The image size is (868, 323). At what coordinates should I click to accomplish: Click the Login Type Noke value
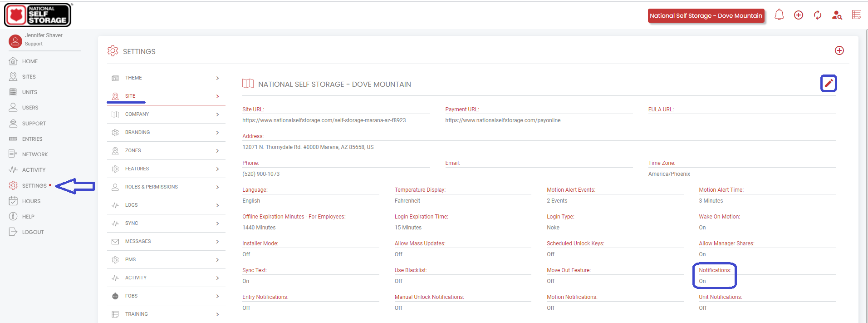pos(553,228)
